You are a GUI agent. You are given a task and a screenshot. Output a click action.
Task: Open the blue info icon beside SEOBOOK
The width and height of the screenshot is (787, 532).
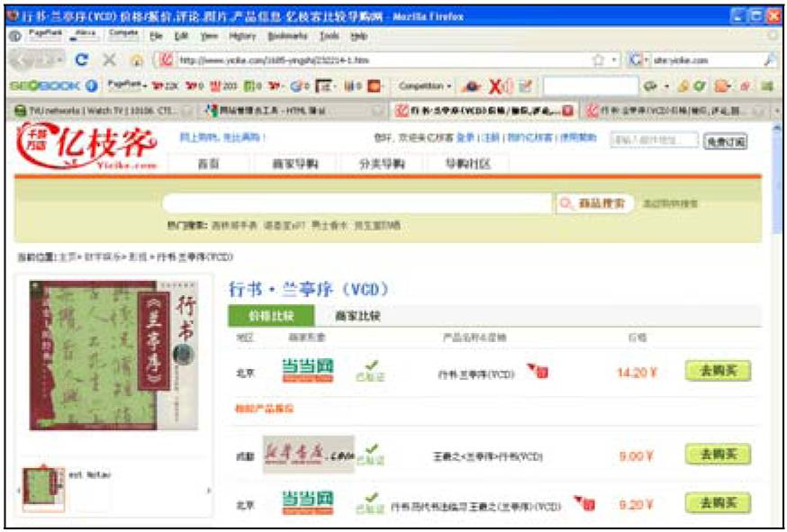click(91, 86)
